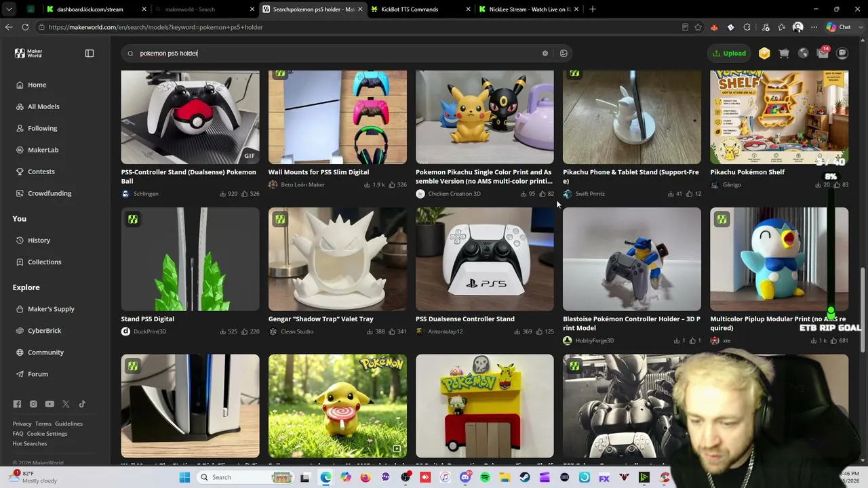Open a new browser tab with plus
The image size is (868, 488).
click(x=593, y=9)
